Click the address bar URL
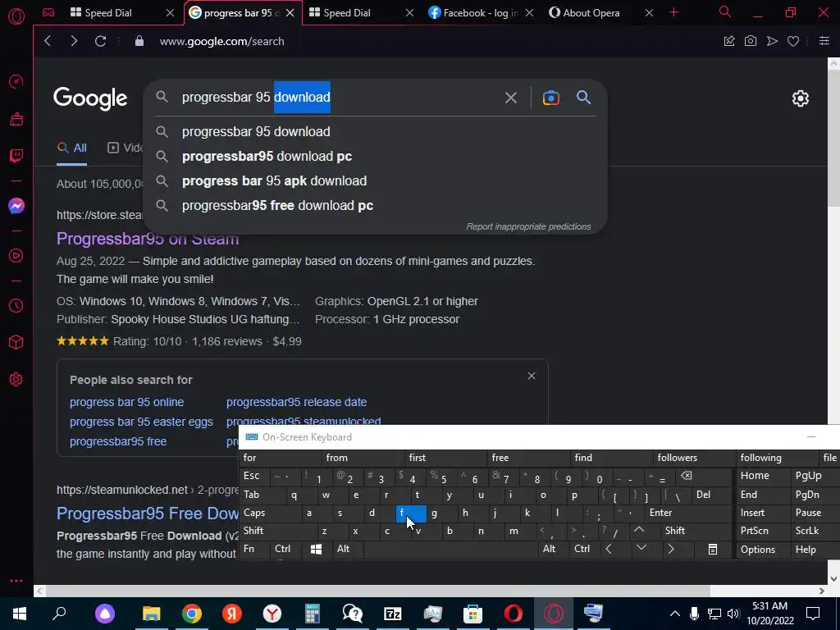The width and height of the screenshot is (840, 630). pyautogui.click(x=221, y=41)
